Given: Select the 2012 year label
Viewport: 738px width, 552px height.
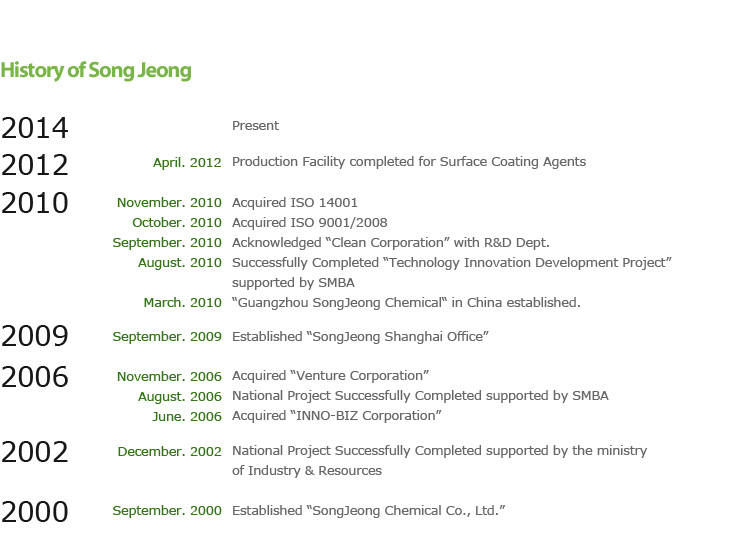Looking at the screenshot, I should [35, 165].
